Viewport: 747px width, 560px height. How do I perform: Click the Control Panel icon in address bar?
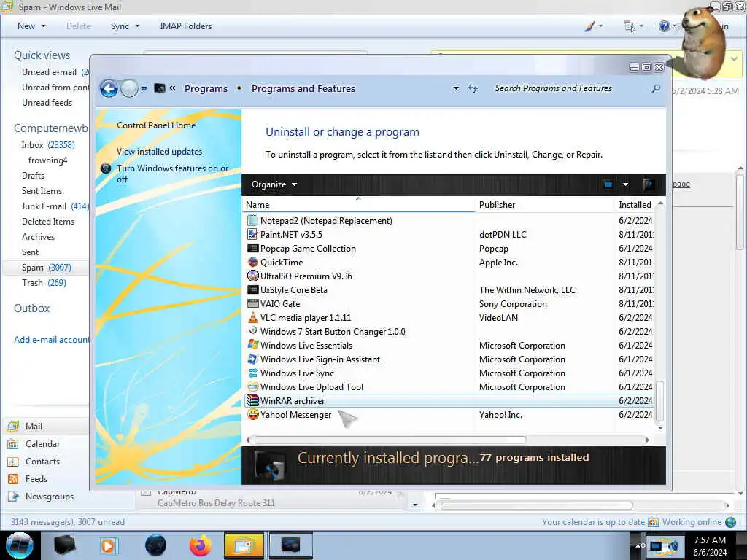(x=160, y=88)
